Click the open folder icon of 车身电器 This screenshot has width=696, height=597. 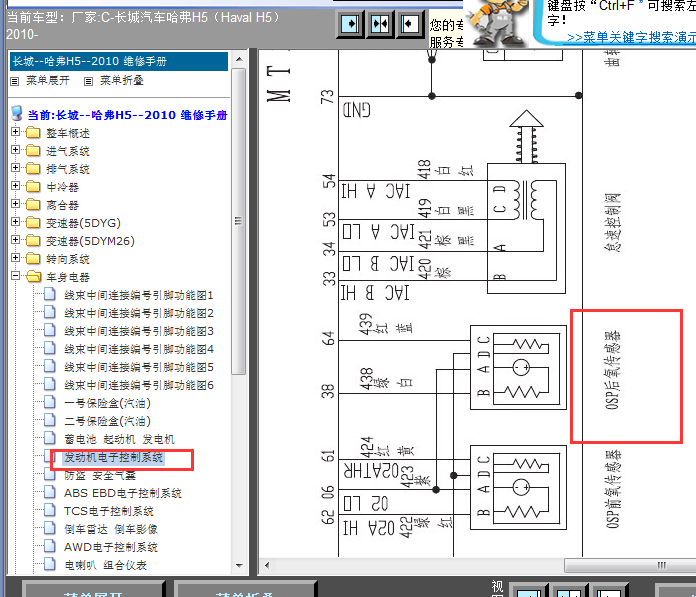33,277
